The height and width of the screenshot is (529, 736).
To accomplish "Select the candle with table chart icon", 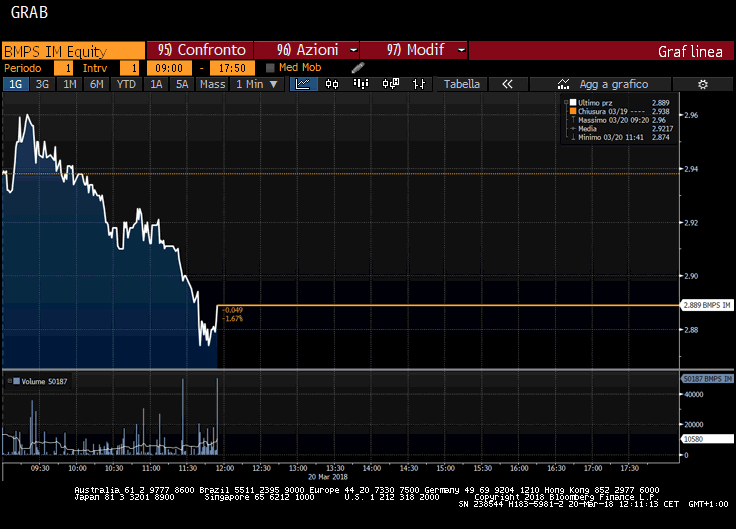I will [390, 84].
